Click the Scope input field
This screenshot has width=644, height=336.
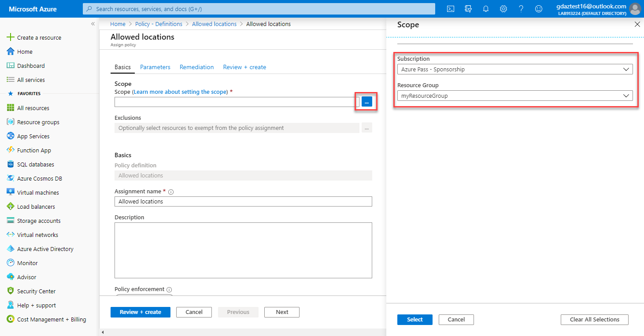pyautogui.click(x=237, y=102)
